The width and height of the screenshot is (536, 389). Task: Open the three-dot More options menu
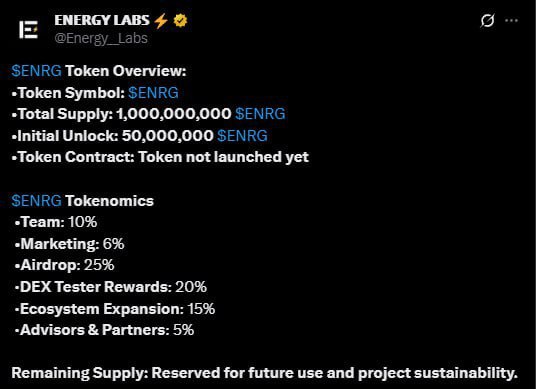tap(511, 21)
